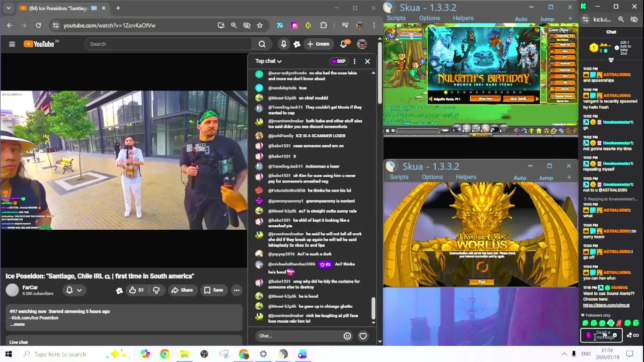Open Settings gear from the taskbar
The width and height of the screenshot is (644, 362).
tap(263, 354)
